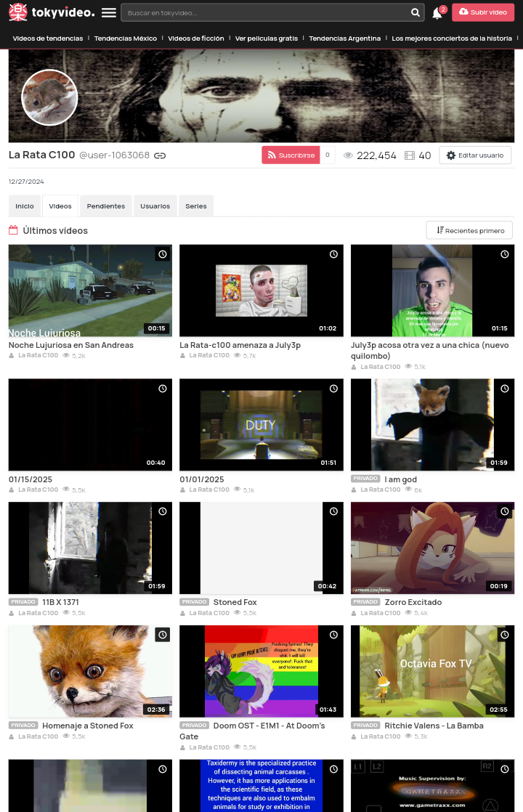Viewport: 523px width, 812px height.
Task: Switch to the Pendientes tab
Action: pyautogui.click(x=105, y=206)
